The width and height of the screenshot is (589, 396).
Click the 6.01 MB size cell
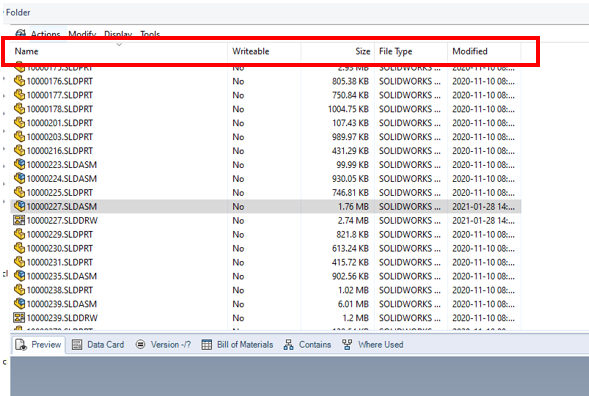pyautogui.click(x=353, y=304)
